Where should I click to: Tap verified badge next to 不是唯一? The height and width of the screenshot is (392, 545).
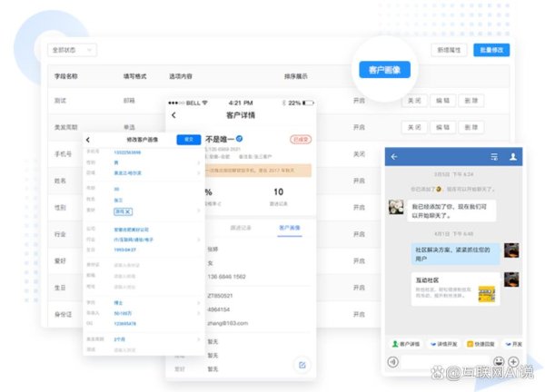click(239, 139)
